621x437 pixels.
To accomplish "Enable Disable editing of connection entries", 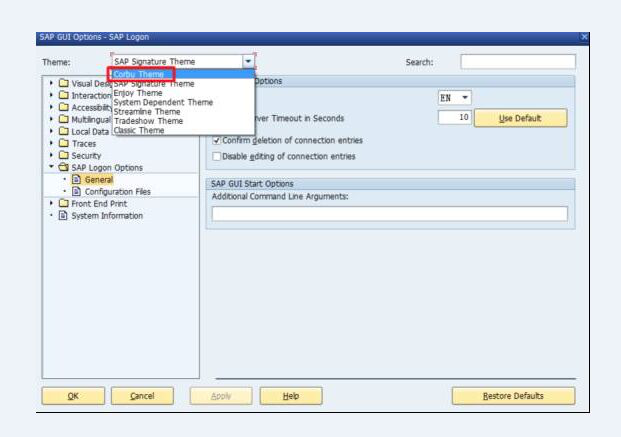I will click(x=217, y=156).
